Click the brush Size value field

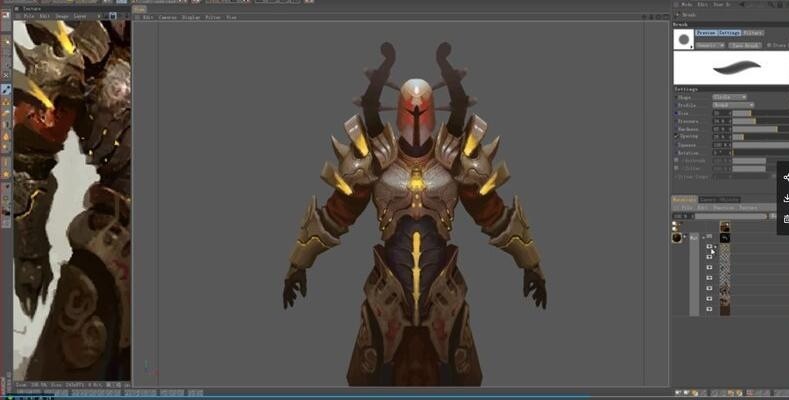pos(721,113)
